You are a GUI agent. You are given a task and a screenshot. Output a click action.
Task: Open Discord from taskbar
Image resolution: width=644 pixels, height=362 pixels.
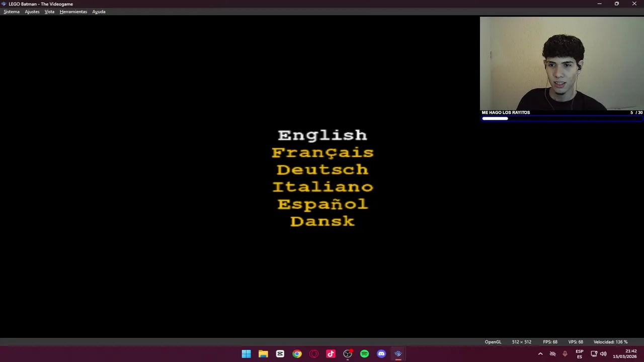click(x=381, y=354)
